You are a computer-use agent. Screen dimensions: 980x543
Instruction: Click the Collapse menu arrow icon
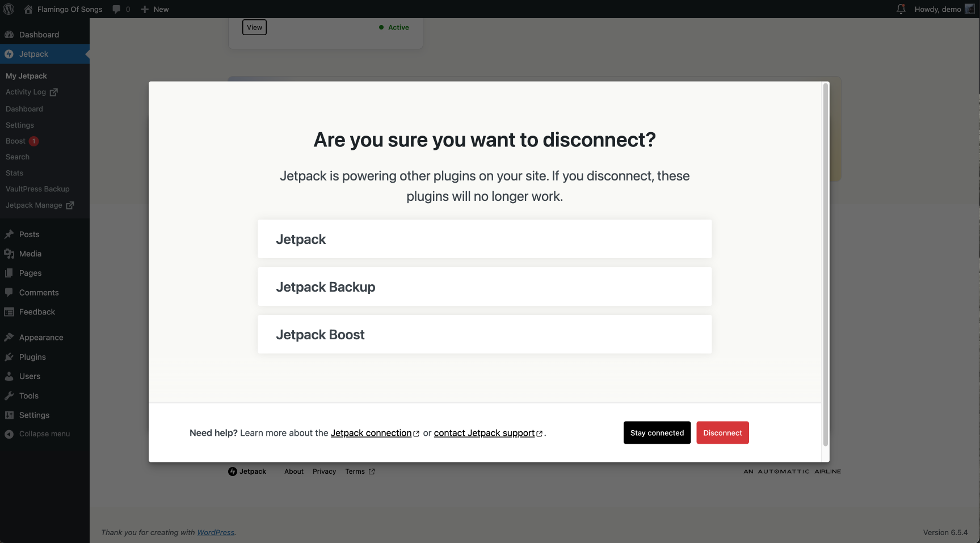point(9,434)
